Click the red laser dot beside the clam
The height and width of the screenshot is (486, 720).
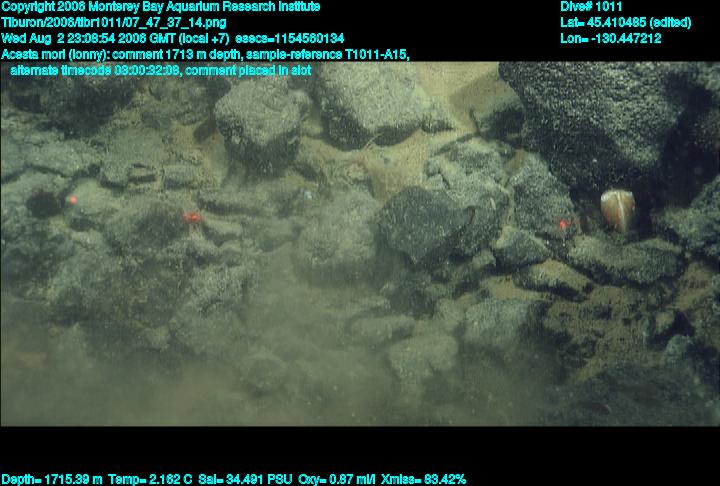coord(565,224)
